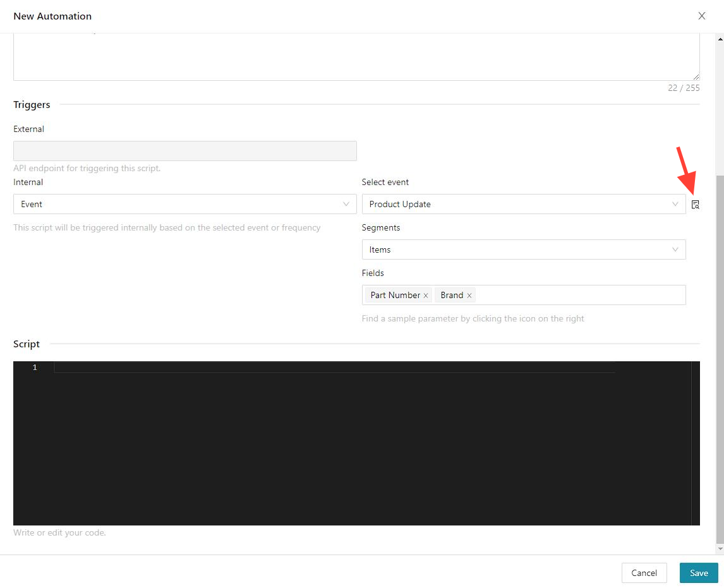The height and width of the screenshot is (588, 724).
Task: Click the Script section heading
Action: [x=27, y=344]
